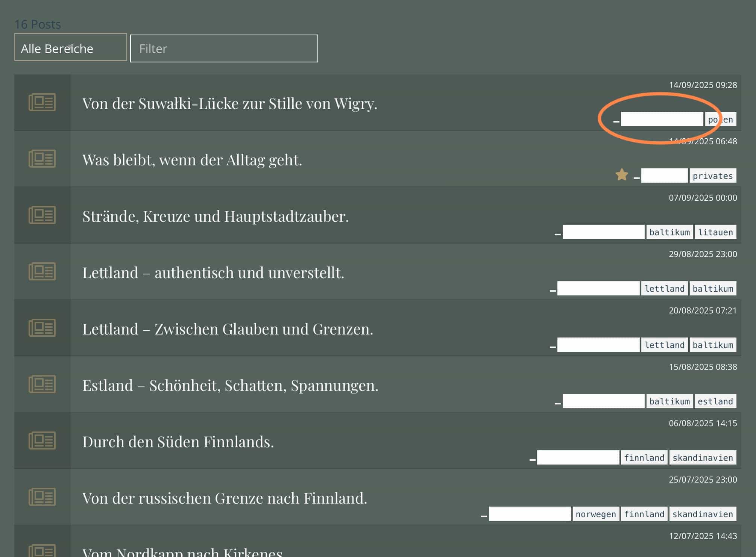Open post Lettland – Zwischen Glauben und Grenzen
This screenshot has height=557, width=756.
click(x=228, y=329)
